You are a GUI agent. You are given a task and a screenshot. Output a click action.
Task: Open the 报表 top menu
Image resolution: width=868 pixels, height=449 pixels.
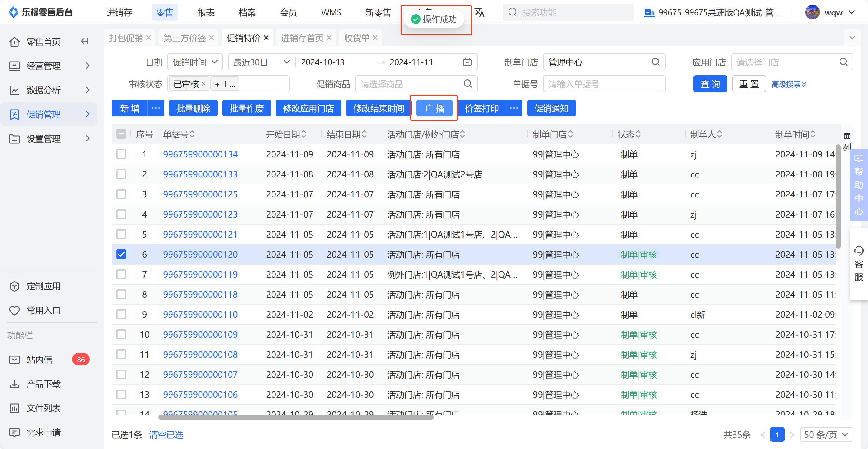click(206, 12)
